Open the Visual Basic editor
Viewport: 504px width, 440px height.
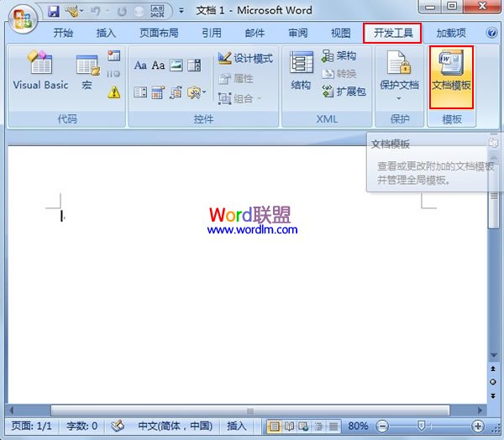(x=40, y=71)
